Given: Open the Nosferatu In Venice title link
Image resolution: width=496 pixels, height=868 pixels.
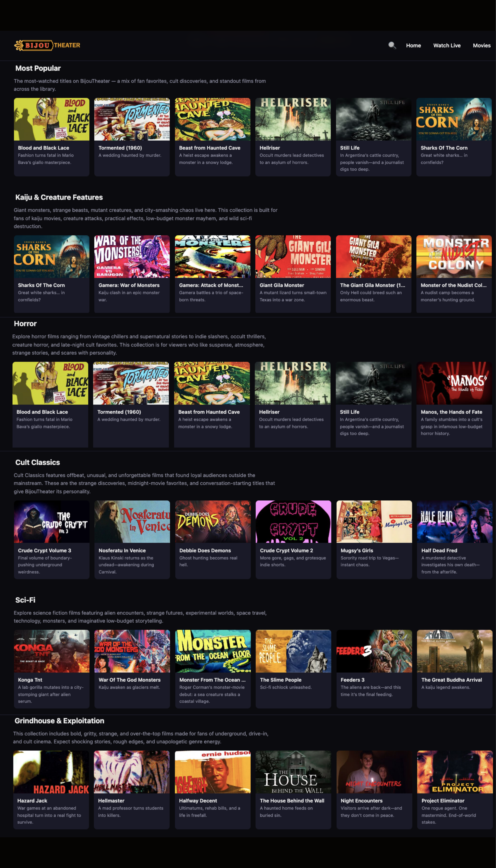Looking at the screenshot, I should pyautogui.click(x=122, y=551).
